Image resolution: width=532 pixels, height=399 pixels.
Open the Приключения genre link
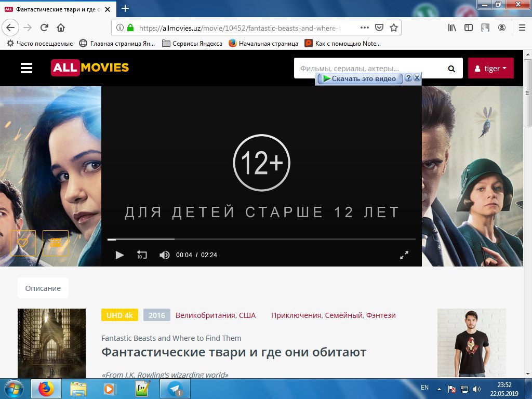pyautogui.click(x=296, y=315)
